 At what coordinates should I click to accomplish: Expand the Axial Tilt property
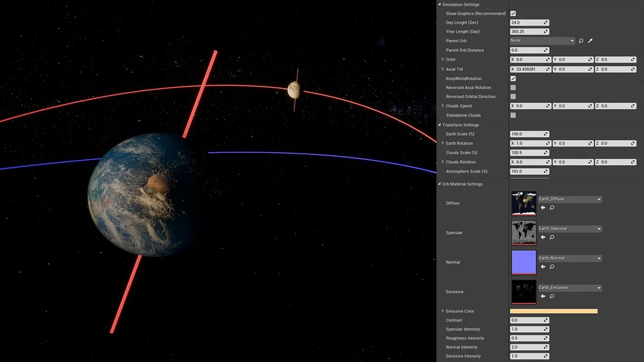point(443,69)
